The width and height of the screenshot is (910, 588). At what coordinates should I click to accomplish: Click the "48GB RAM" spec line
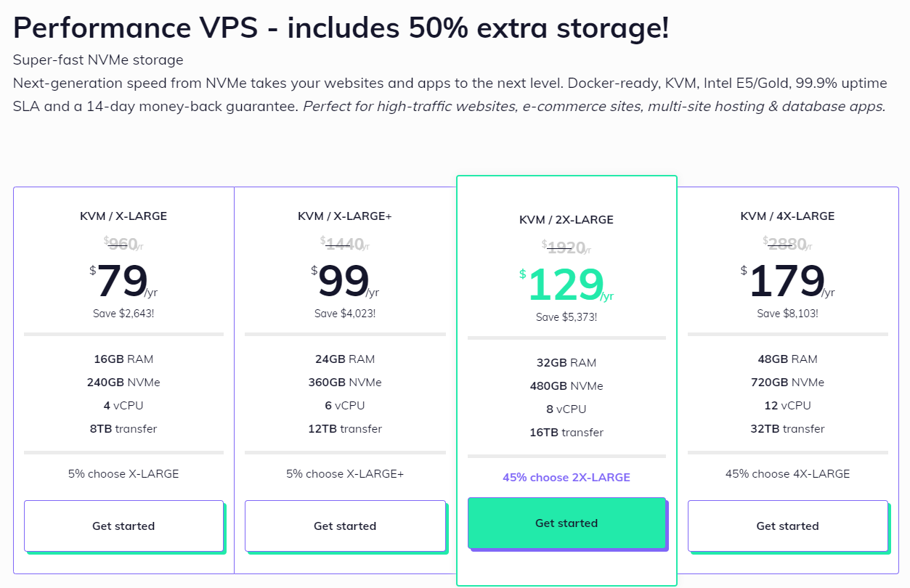787,359
